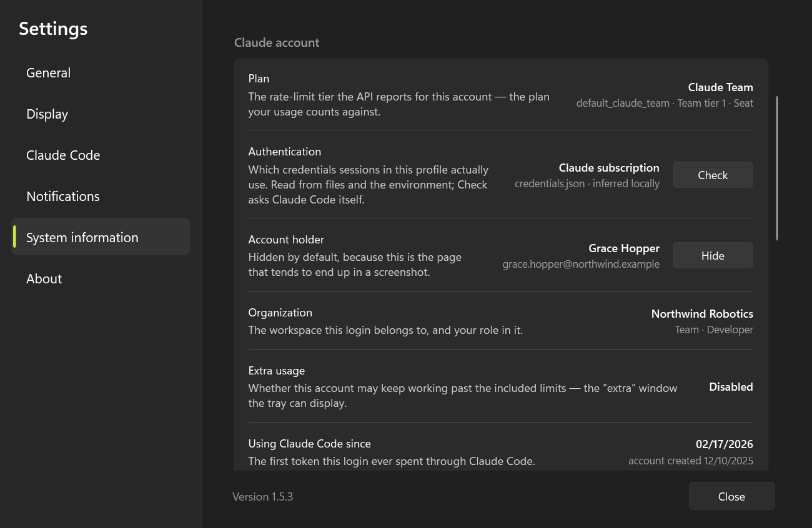
Task: Select the System information section
Action: point(101,238)
